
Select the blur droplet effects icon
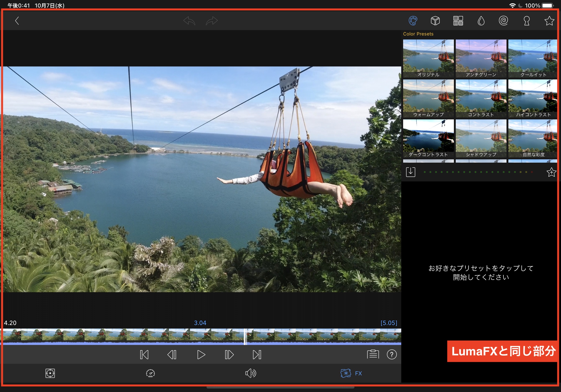point(481,21)
